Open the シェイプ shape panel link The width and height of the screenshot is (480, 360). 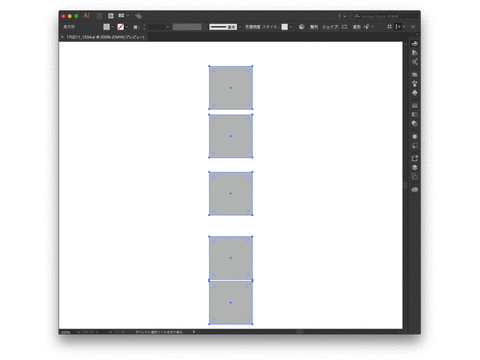(x=330, y=27)
